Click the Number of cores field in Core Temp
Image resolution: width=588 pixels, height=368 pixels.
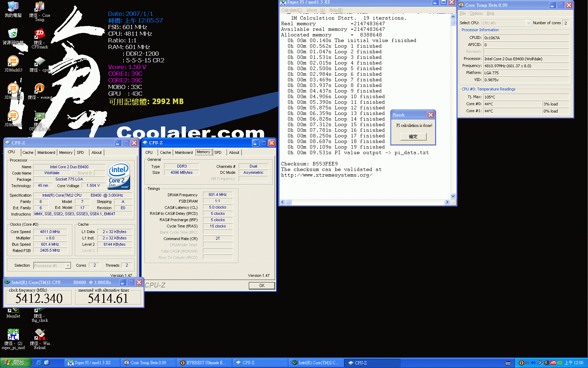point(566,23)
